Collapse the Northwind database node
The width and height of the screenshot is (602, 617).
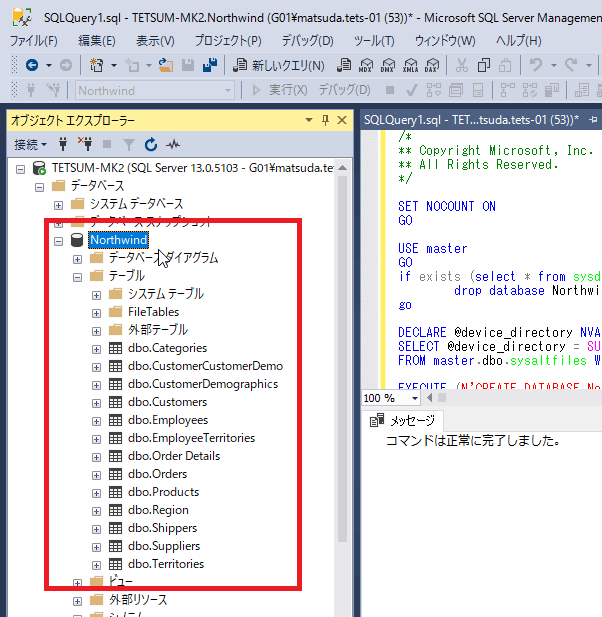(x=59, y=240)
